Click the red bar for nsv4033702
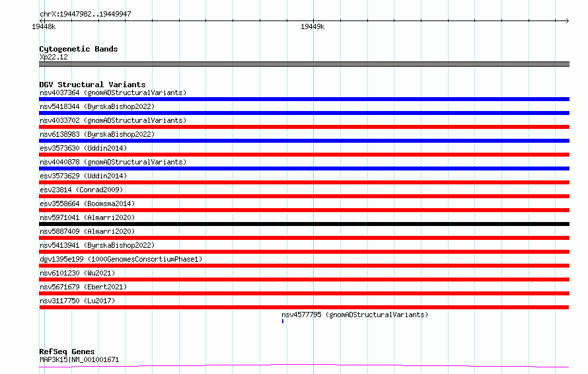This screenshot has height=374, width=588. click(304, 127)
